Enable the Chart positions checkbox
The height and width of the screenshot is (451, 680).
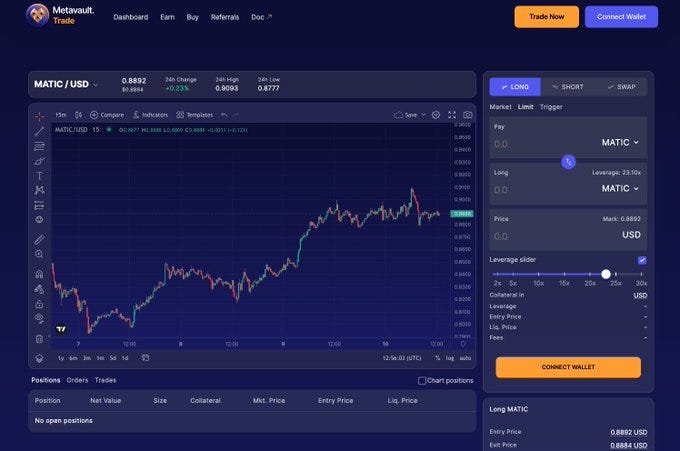coord(422,380)
